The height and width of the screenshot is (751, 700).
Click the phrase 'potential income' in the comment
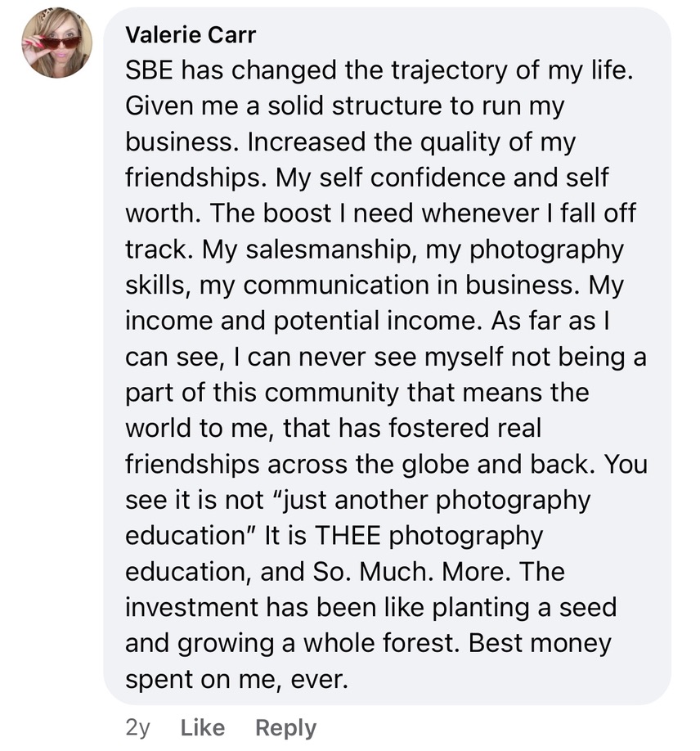(378, 321)
